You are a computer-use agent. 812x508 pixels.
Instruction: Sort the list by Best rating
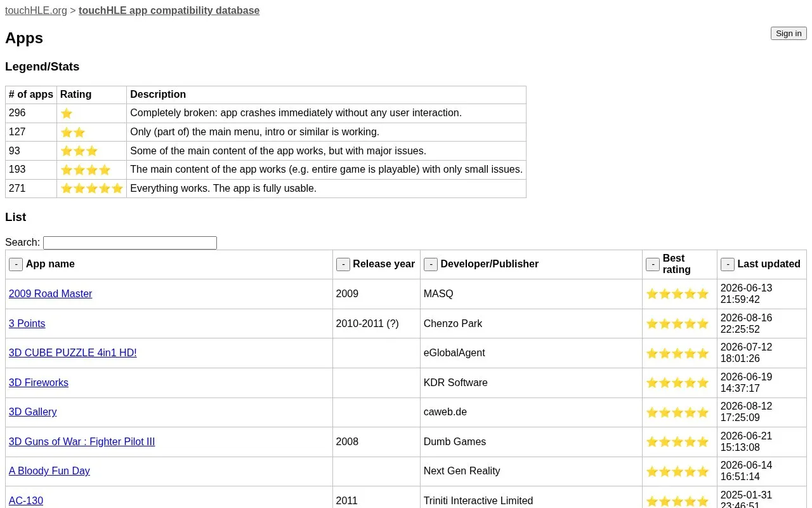coord(653,264)
